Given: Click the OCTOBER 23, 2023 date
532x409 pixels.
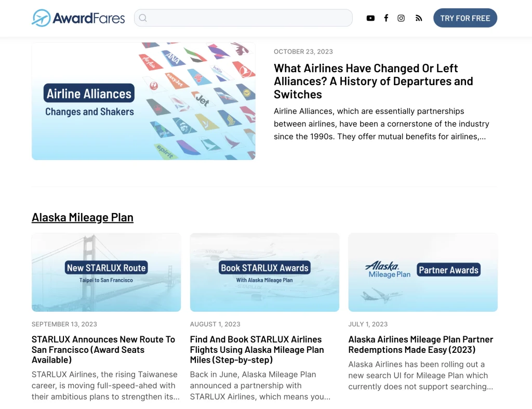Looking at the screenshot, I should 303,51.
